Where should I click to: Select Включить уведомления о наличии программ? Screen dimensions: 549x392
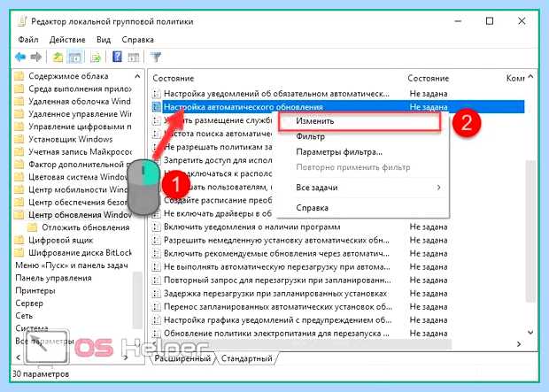coord(252,227)
